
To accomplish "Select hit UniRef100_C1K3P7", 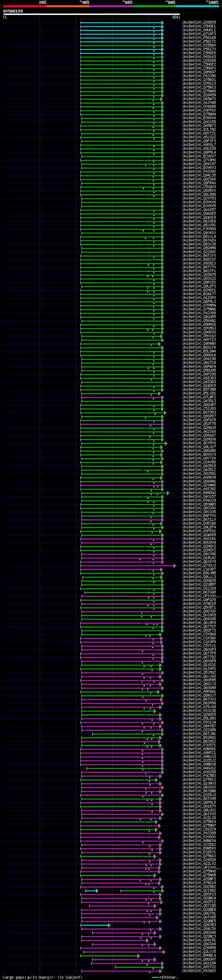I will pos(199,569).
